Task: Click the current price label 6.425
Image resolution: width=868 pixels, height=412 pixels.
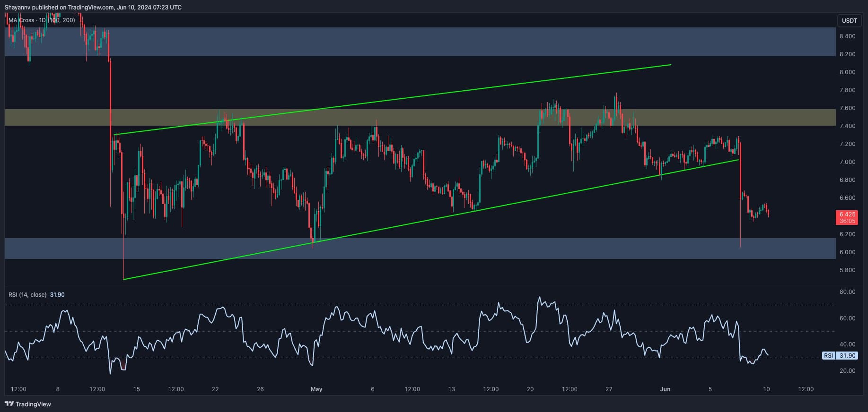Action: [847, 217]
